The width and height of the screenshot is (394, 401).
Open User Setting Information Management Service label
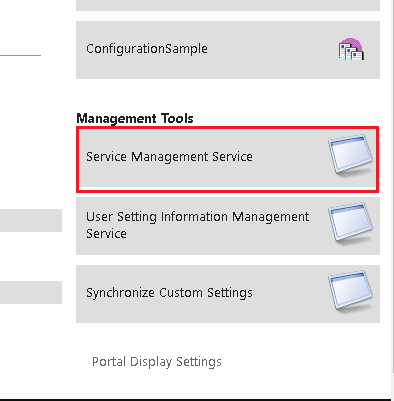coord(197,225)
